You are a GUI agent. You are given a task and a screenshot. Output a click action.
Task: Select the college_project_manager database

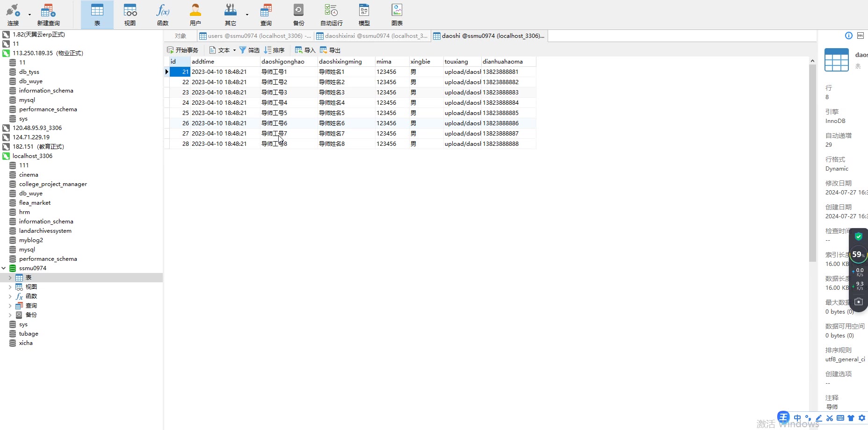(53, 184)
